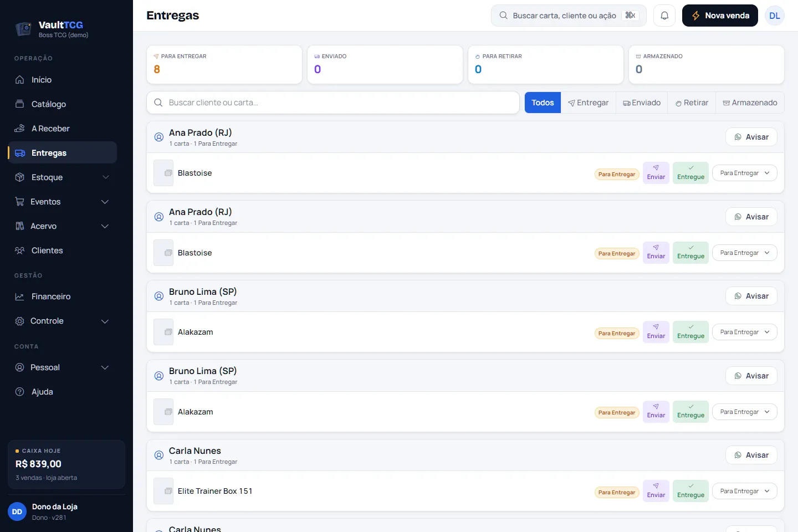Screen dimensions: 798x532
Task: Switch to the Armazenado filter tab
Action: tap(750, 103)
